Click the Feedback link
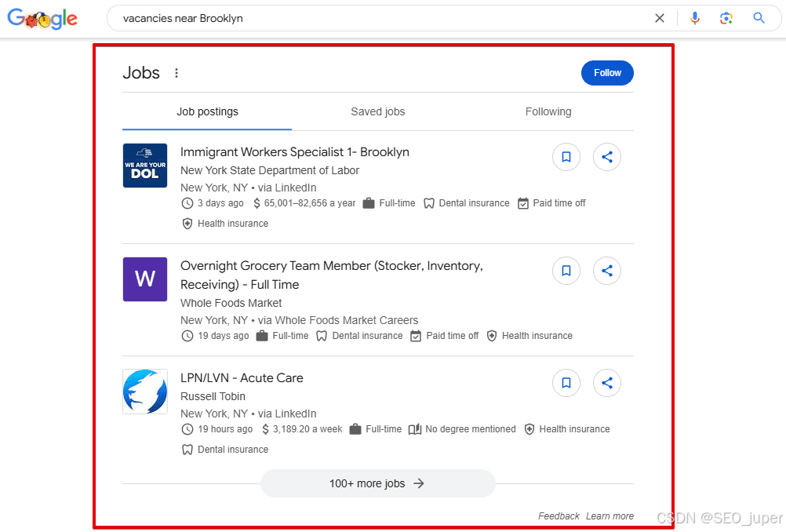This screenshot has width=786, height=532. 559,516
